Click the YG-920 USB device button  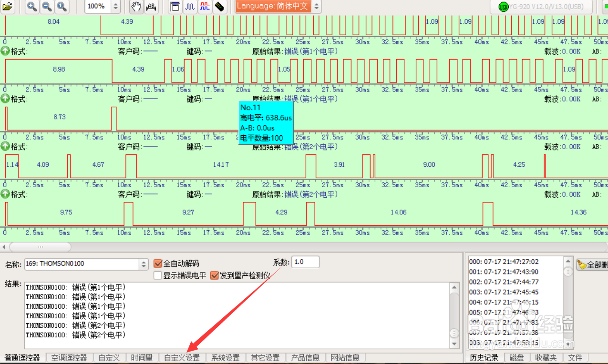(541, 7)
